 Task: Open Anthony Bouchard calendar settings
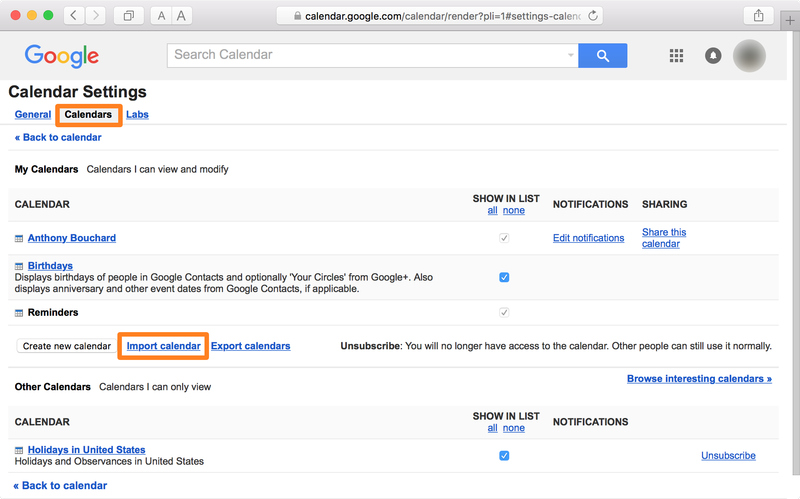click(x=71, y=238)
